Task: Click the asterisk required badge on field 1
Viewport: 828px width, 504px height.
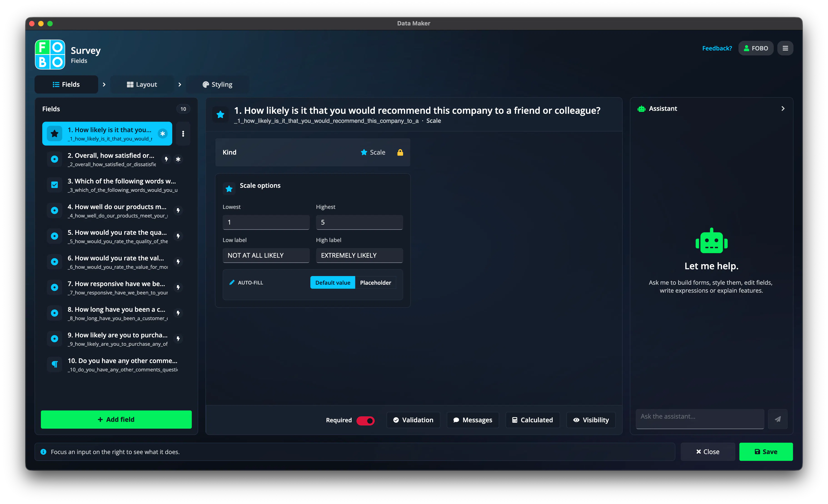Action: pyautogui.click(x=163, y=134)
